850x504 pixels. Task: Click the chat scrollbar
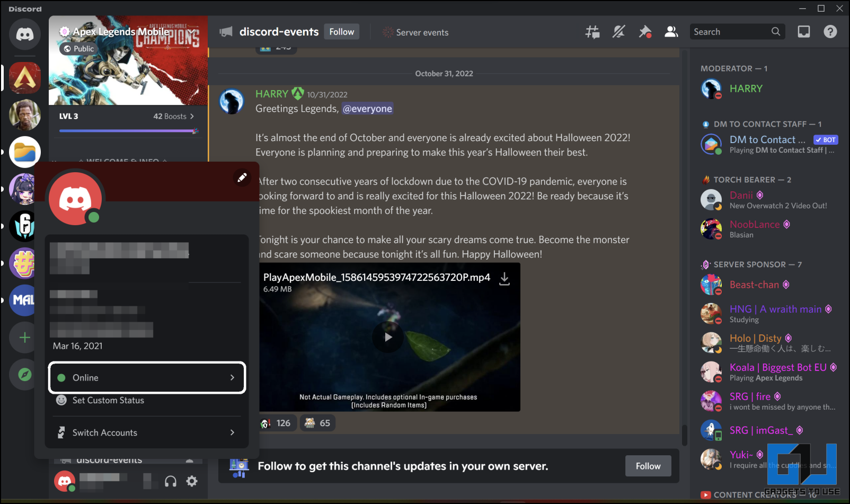pyautogui.click(x=685, y=435)
